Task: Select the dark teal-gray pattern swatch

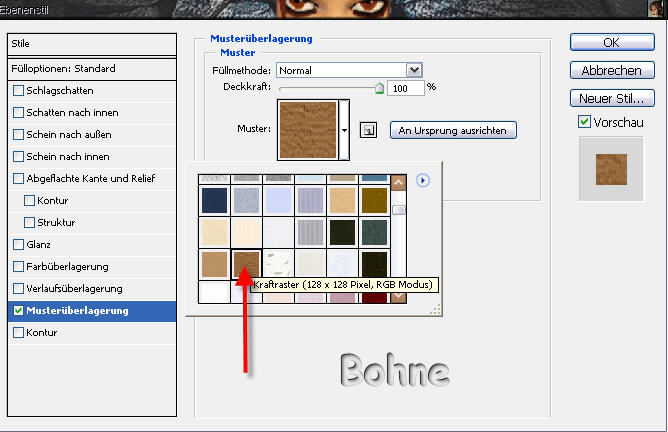Action: 374,232
